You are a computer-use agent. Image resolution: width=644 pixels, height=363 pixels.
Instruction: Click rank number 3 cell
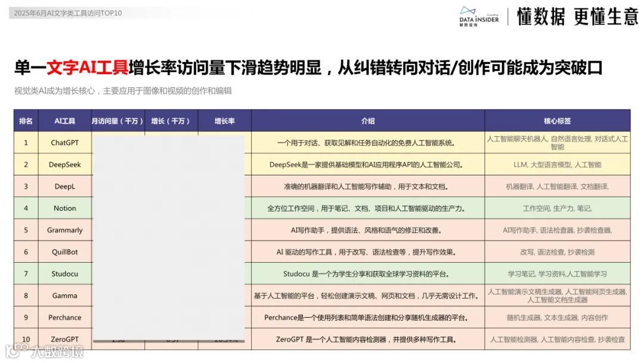pos(26,186)
